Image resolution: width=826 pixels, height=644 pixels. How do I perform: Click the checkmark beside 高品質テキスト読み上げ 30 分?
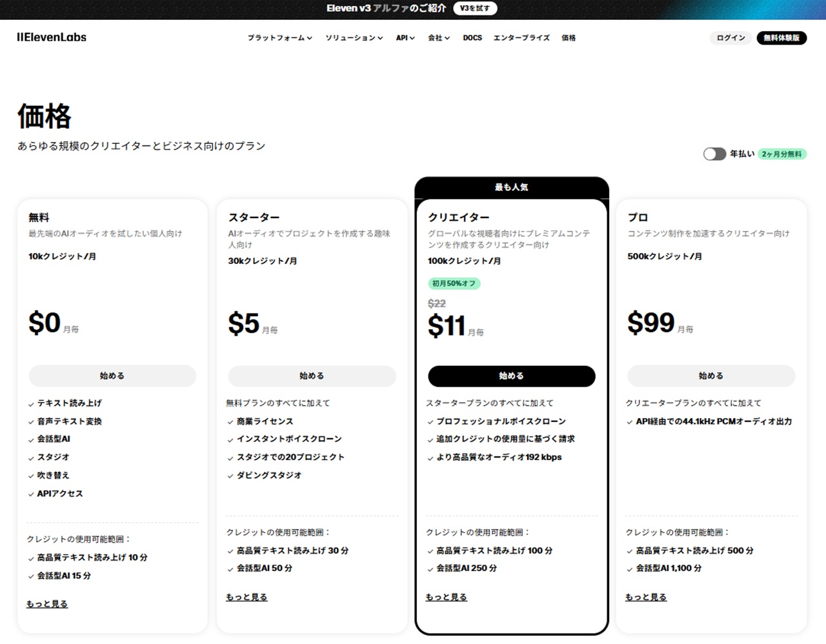tap(230, 552)
